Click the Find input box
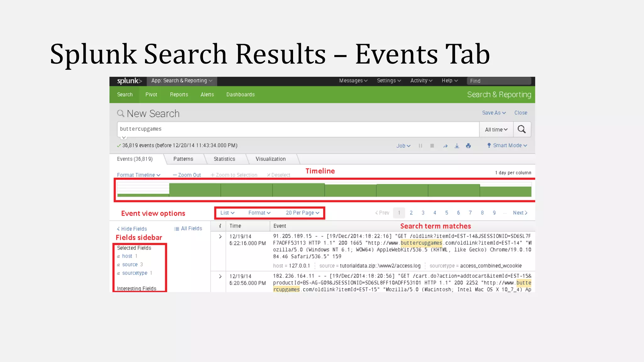Viewport: 644px width, 362px height. (x=499, y=81)
